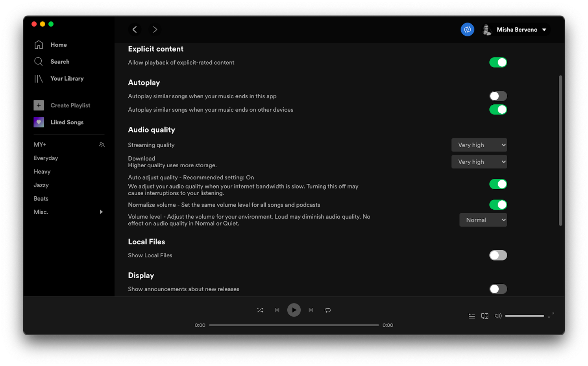Click the Connect to a device icon
Image resolution: width=588 pixels, height=366 pixels.
(484, 316)
